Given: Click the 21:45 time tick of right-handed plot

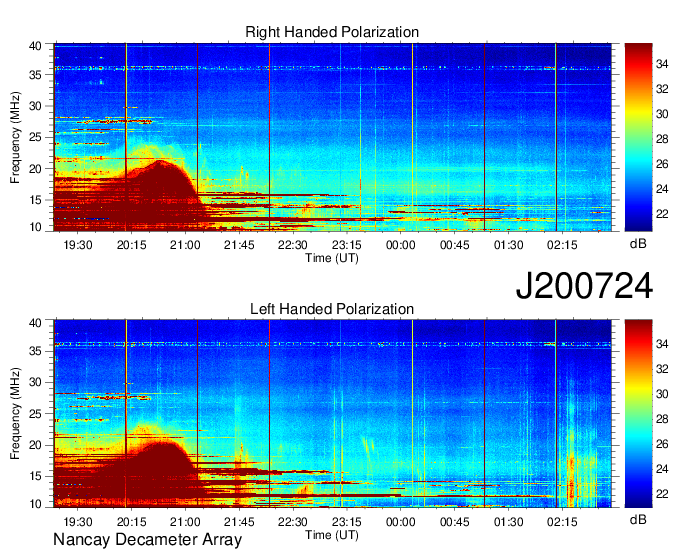Looking at the screenshot, I should [x=239, y=245].
